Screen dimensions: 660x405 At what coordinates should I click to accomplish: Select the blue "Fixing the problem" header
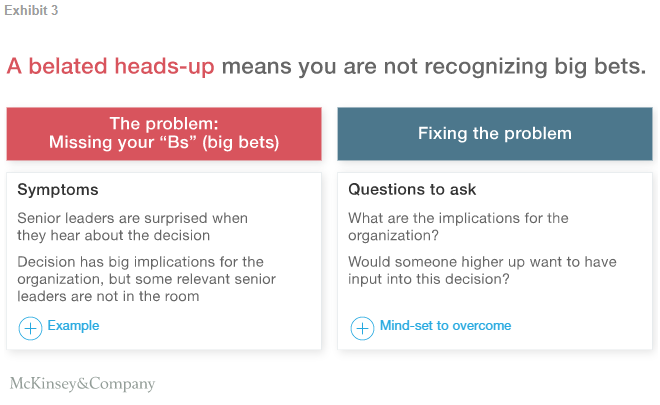tap(495, 133)
